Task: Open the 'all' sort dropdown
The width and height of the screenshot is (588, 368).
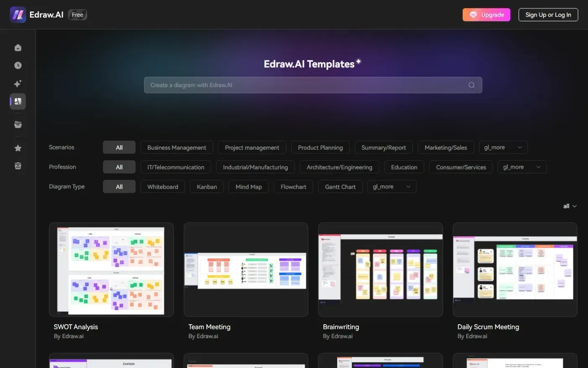Action: 570,206
